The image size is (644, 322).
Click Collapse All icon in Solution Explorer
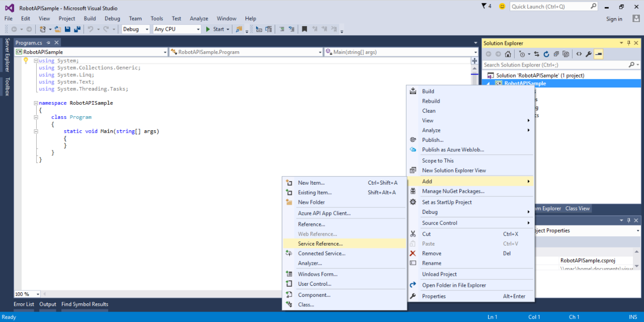556,54
